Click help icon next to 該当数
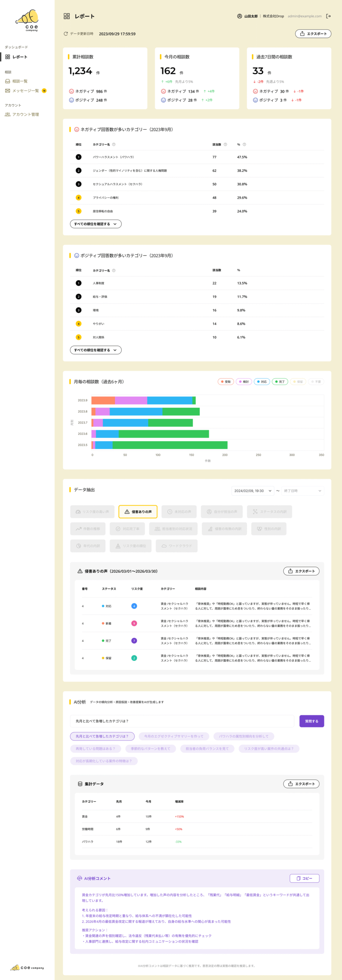 pyautogui.click(x=225, y=144)
